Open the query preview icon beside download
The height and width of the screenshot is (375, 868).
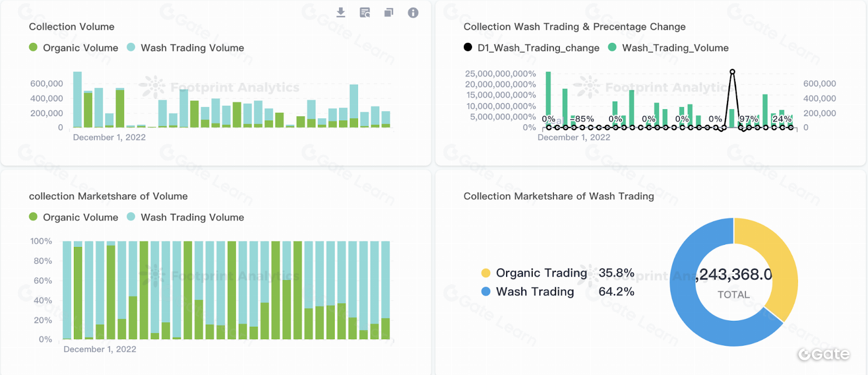(365, 12)
